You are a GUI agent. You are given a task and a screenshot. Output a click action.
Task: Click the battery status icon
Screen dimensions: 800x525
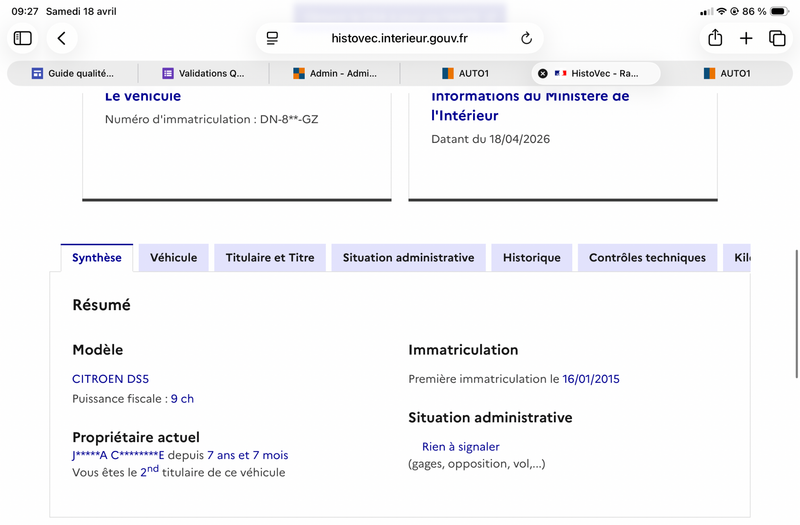[780, 11]
